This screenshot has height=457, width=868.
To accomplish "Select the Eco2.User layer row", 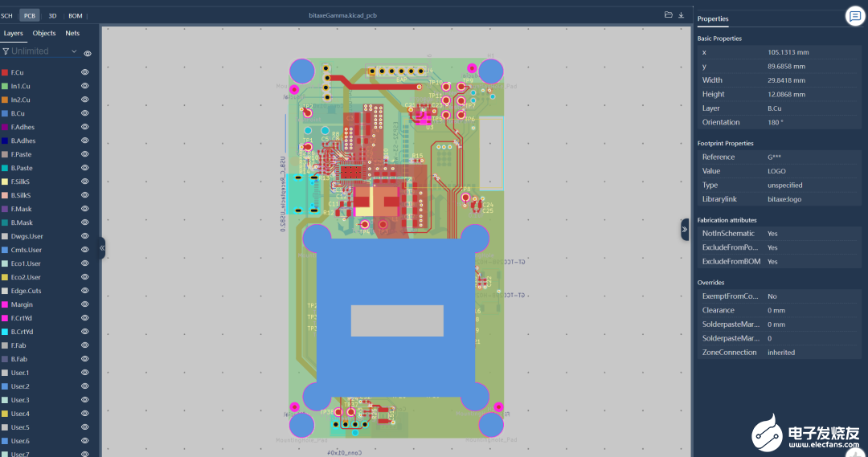I will click(47, 277).
